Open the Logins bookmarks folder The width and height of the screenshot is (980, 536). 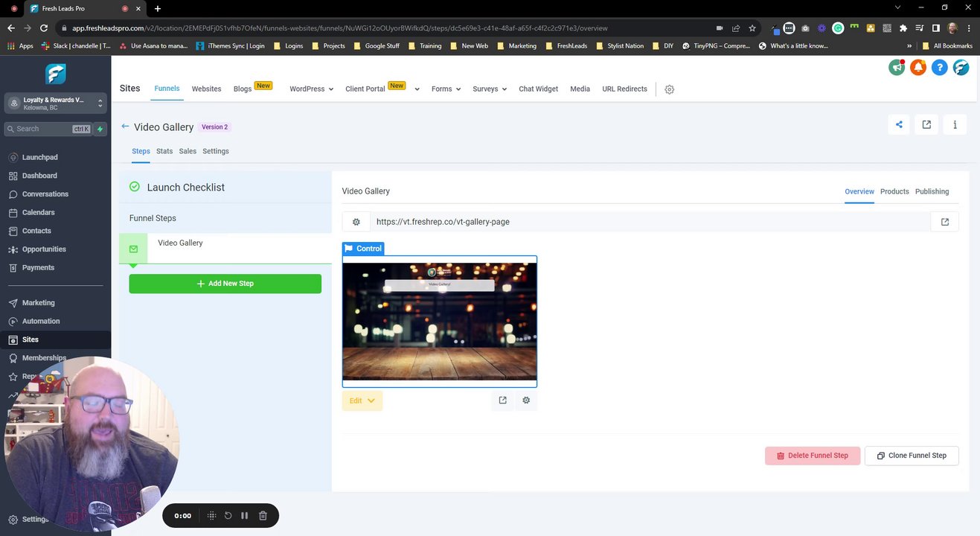[288, 46]
